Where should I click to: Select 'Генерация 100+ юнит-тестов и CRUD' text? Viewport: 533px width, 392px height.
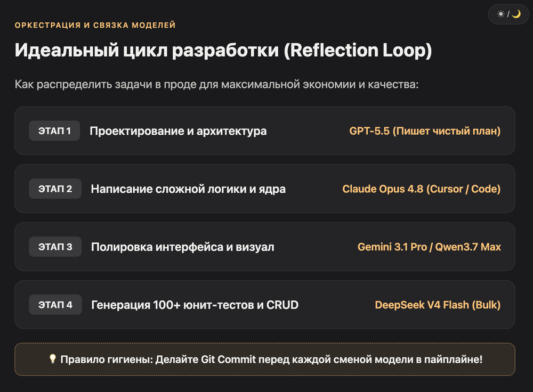point(195,305)
